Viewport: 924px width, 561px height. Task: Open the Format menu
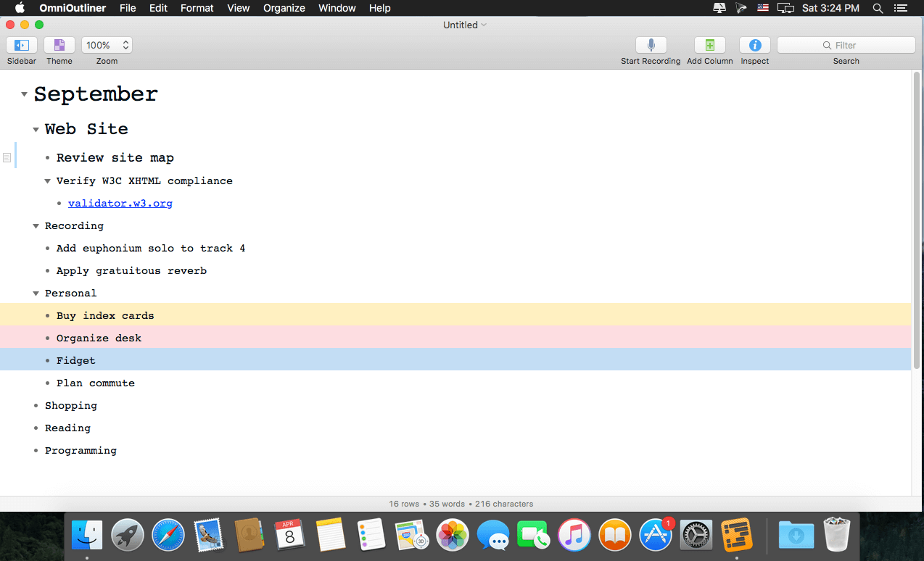tap(197, 8)
